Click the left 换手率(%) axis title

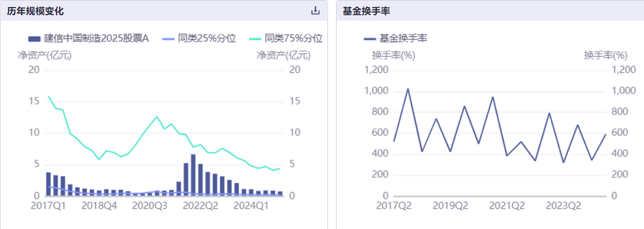point(394,55)
